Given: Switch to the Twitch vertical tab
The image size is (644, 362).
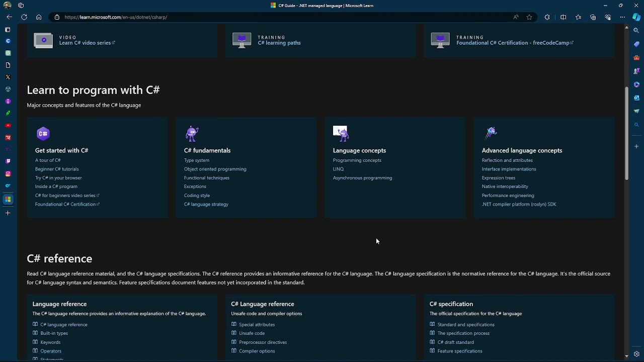Looking at the screenshot, I should tap(8, 161).
